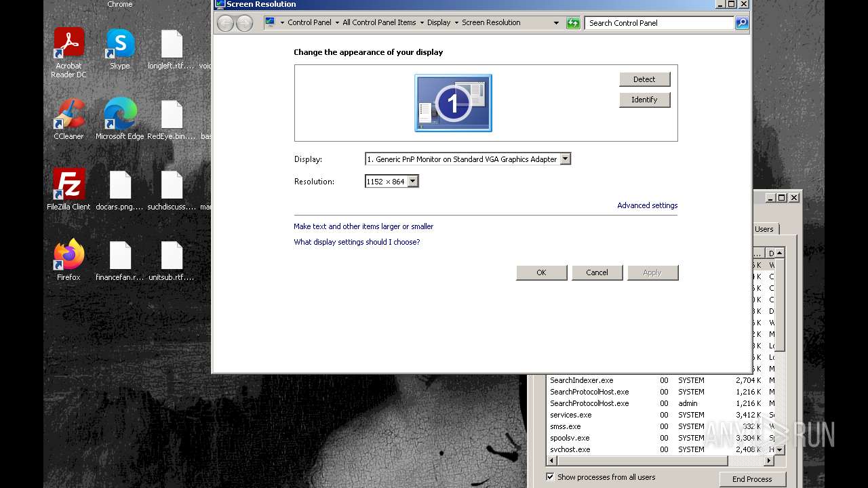Open What display settings should I choose link

pyautogui.click(x=357, y=242)
